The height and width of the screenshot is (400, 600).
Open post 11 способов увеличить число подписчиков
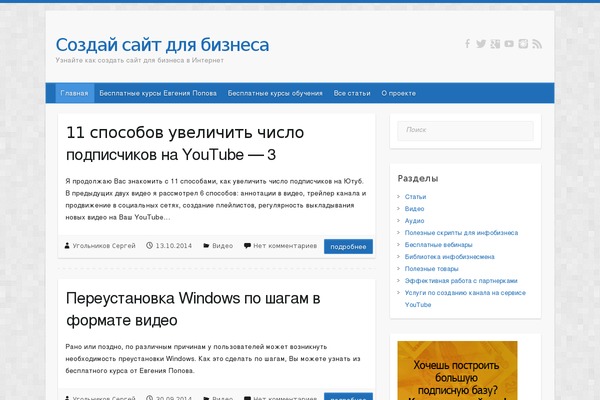click(185, 144)
